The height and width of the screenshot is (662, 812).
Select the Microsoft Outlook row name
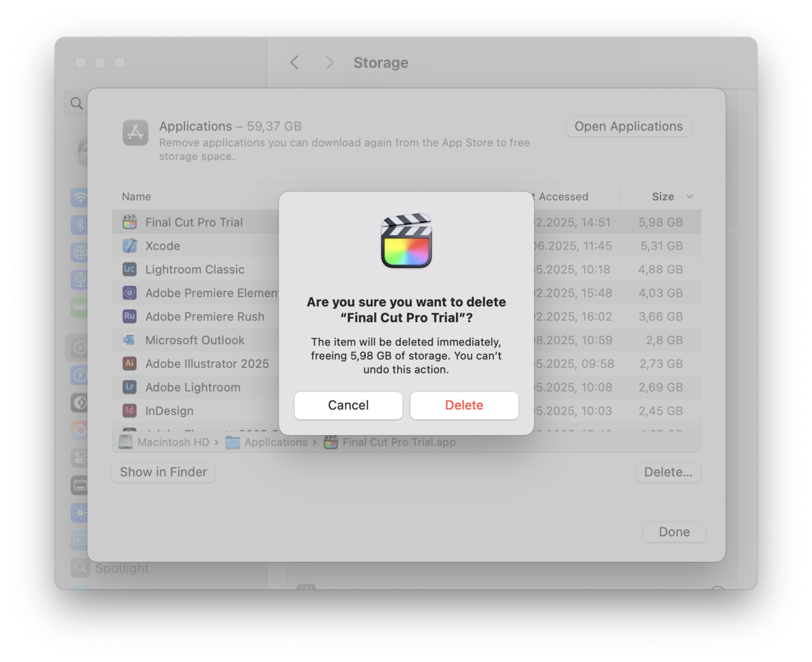[x=195, y=340]
